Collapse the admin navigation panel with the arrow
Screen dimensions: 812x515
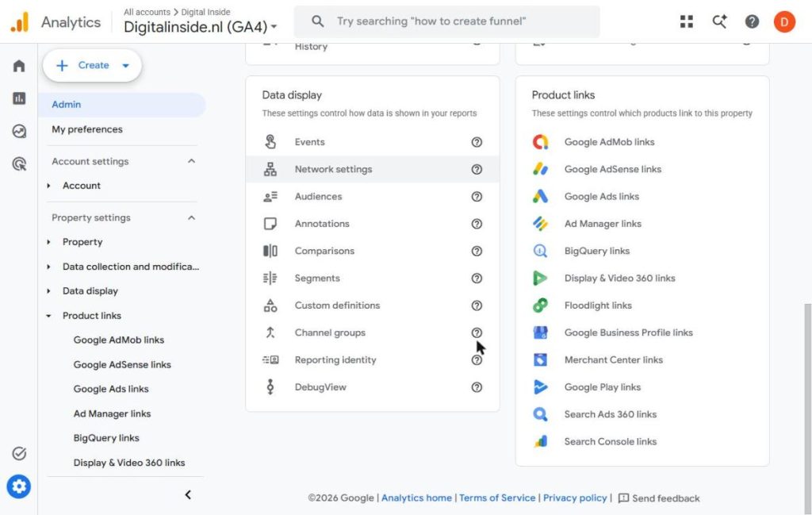pyautogui.click(x=188, y=495)
